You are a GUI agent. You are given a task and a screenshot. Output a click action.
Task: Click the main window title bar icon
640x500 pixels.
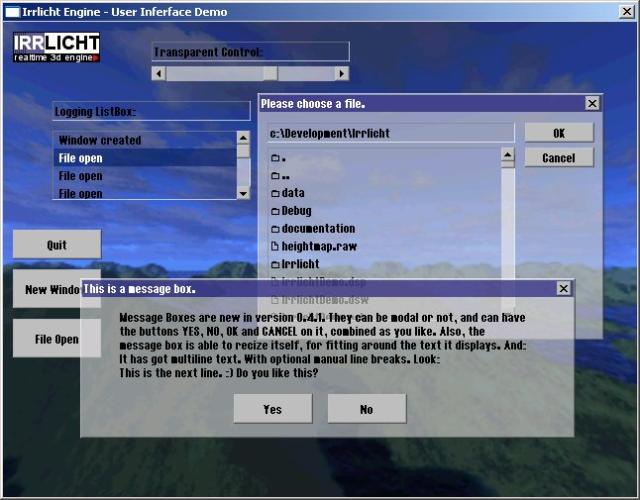coord(12,12)
